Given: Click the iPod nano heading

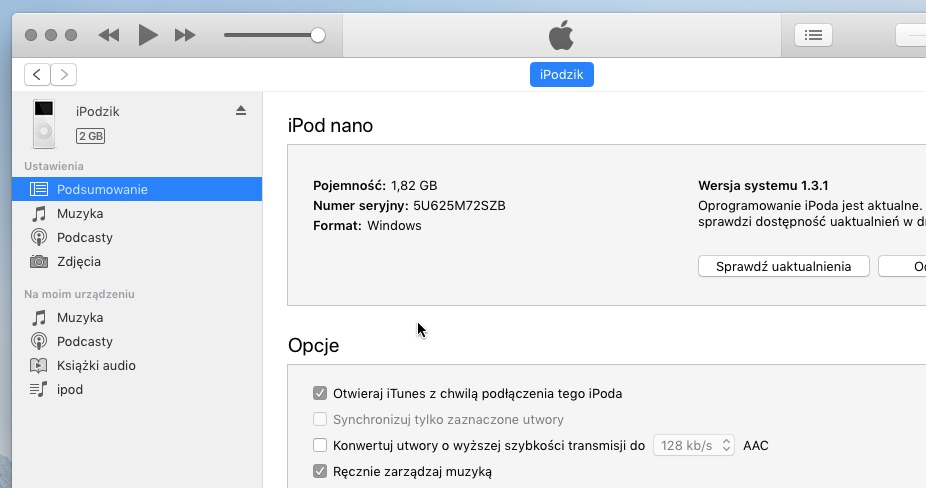Looking at the screenshot, I should tap(330, 125).
